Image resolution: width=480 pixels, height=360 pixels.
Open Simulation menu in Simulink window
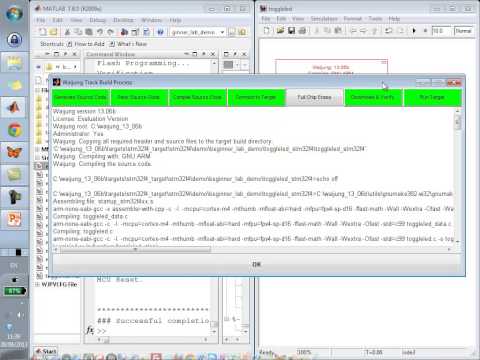[x=324, y=19]
